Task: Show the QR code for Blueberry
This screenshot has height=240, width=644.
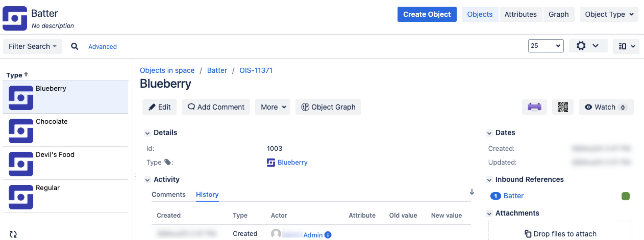Action: [x=563, y=107]
